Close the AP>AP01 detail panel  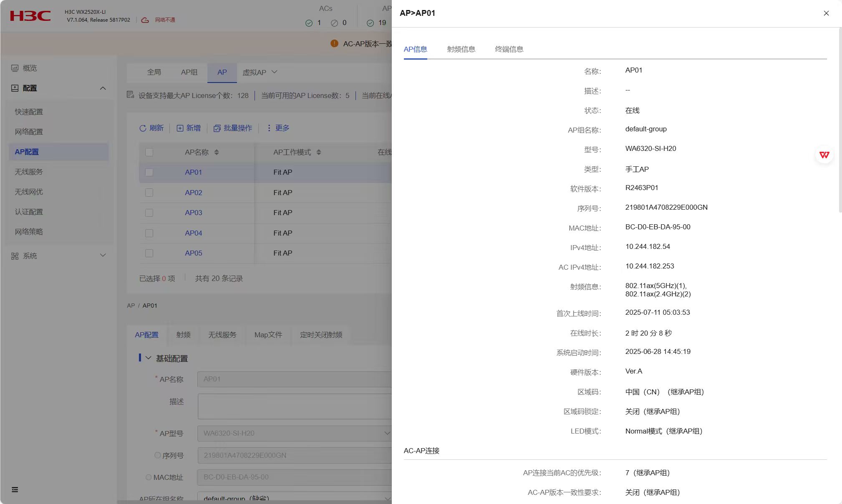click(826, 13)
